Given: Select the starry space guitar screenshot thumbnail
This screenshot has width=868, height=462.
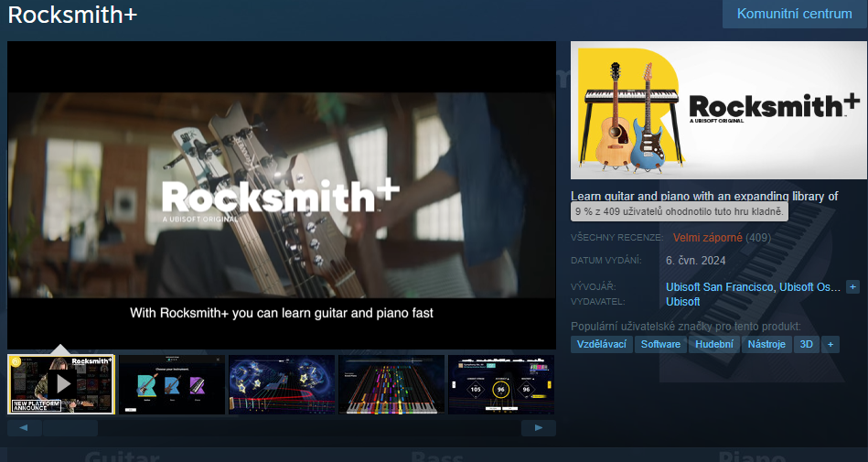Looking at the screenshot, I should (281, 384).
